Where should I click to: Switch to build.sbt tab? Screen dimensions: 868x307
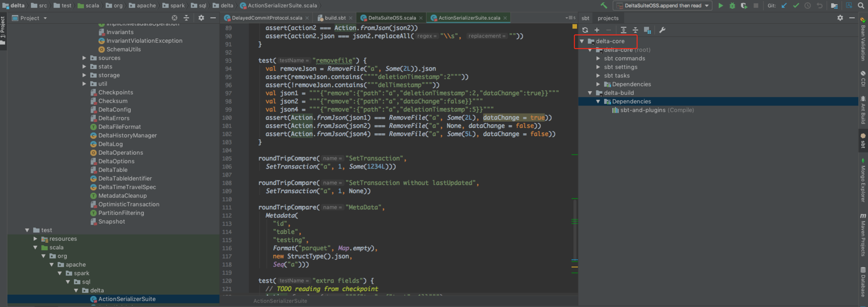point(335,18)
